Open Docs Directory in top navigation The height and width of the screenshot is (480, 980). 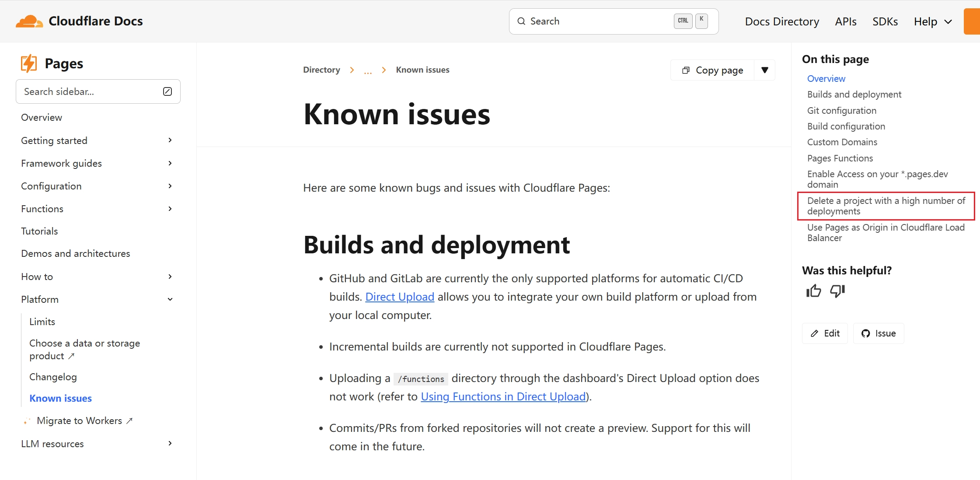click(782, 21)
